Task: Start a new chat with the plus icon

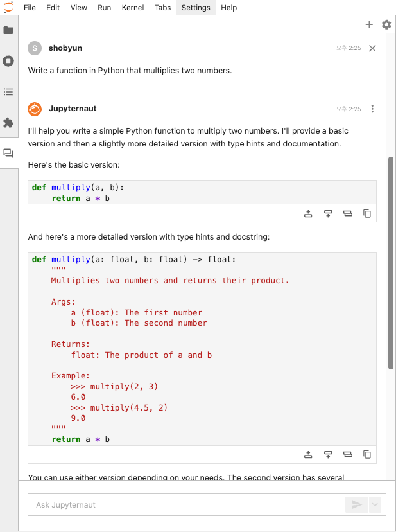Action: pyautogui.click(x=369, y=24)
